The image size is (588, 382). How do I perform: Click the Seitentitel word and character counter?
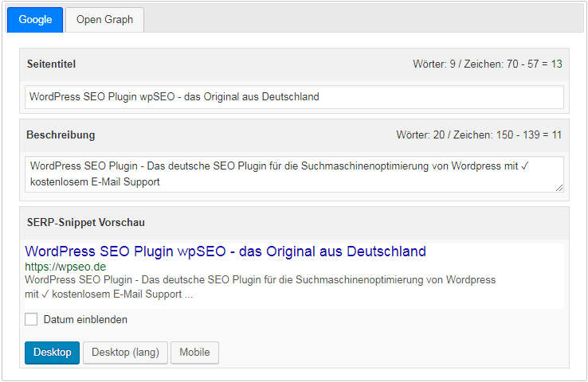click(x=488, y=64)
